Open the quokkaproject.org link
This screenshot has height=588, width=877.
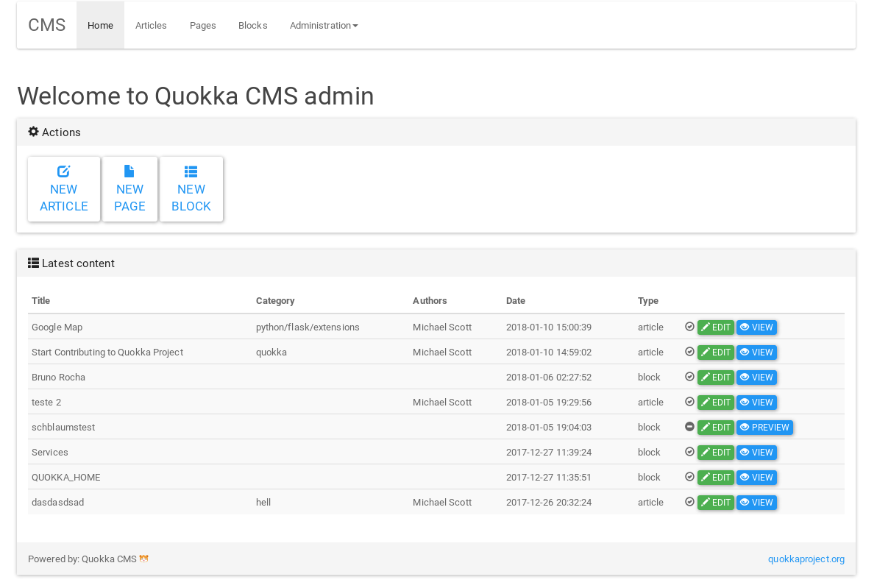click(806, 559)
